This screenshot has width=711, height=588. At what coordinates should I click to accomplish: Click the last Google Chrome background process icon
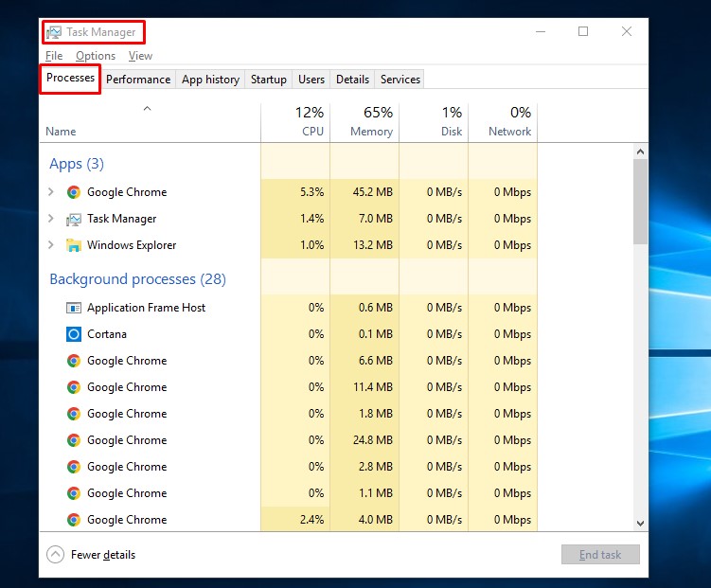(x=74, y=520)
